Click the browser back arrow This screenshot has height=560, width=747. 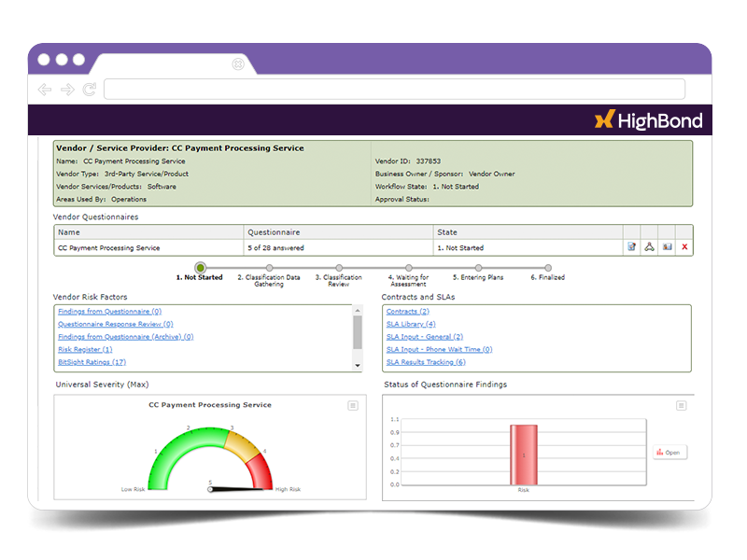click(x=44, y=89)
